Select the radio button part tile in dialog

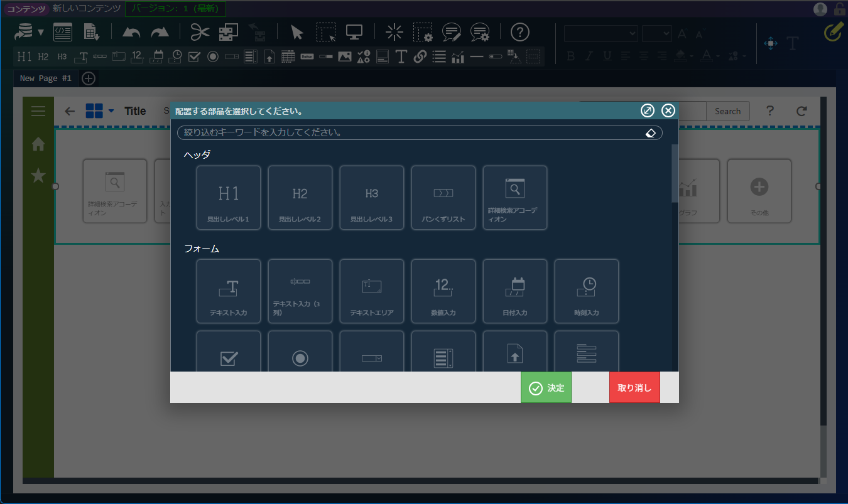click(300, 351)
